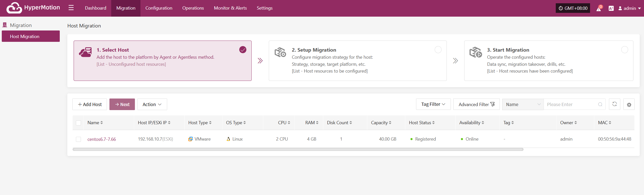Click the GMT+08:00 clock timezone indicator
This screenshot has width=644, height=195.
point(573,8)
